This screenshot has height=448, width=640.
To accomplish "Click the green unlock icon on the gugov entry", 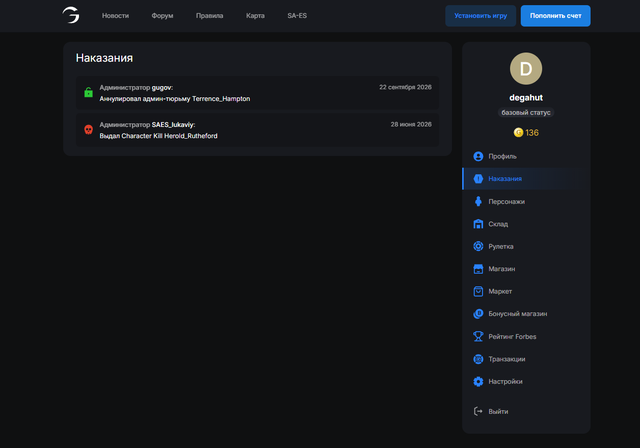I will click(89, 92).
